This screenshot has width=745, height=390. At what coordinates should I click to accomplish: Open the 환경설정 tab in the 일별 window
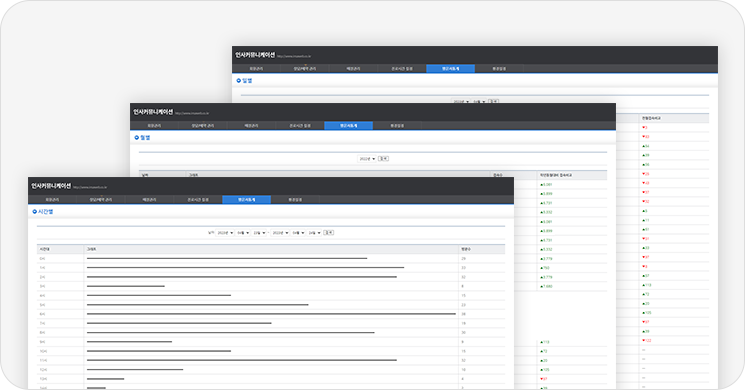point(499,68)
